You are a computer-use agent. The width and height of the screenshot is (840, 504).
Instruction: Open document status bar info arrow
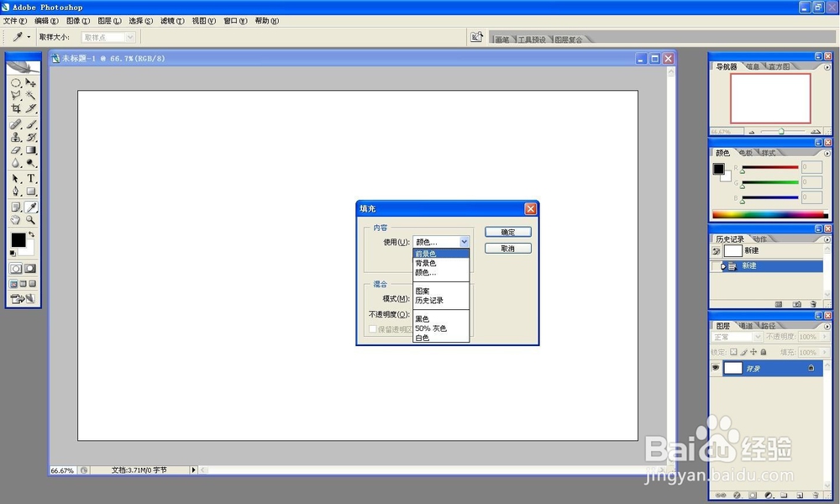[x=193, y=470]
